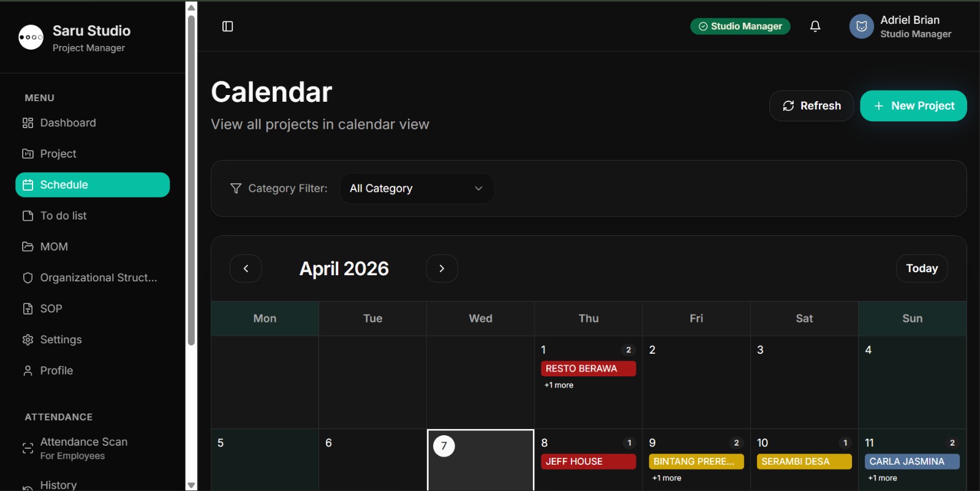This screenshot has height=491, width=980.
Task: Click the Dashboard grid icon
Action: 28,123
